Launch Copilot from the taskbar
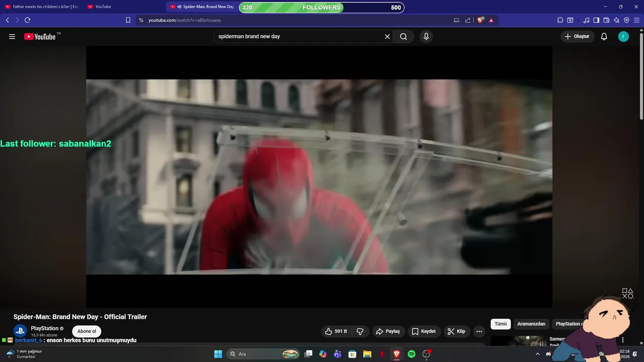This screenshot has height=362, width=644. click(323, 354)
